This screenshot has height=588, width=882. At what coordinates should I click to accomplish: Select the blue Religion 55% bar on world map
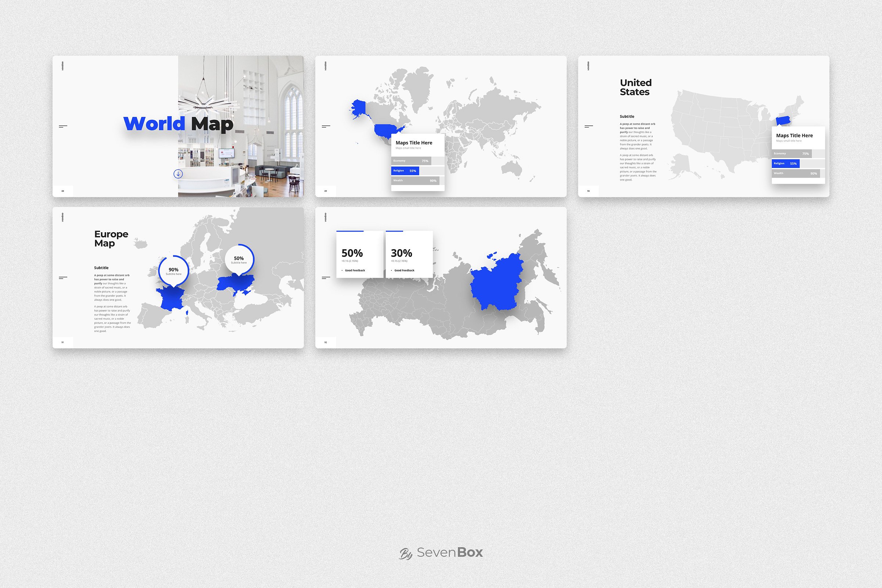(x=405, y=171)
